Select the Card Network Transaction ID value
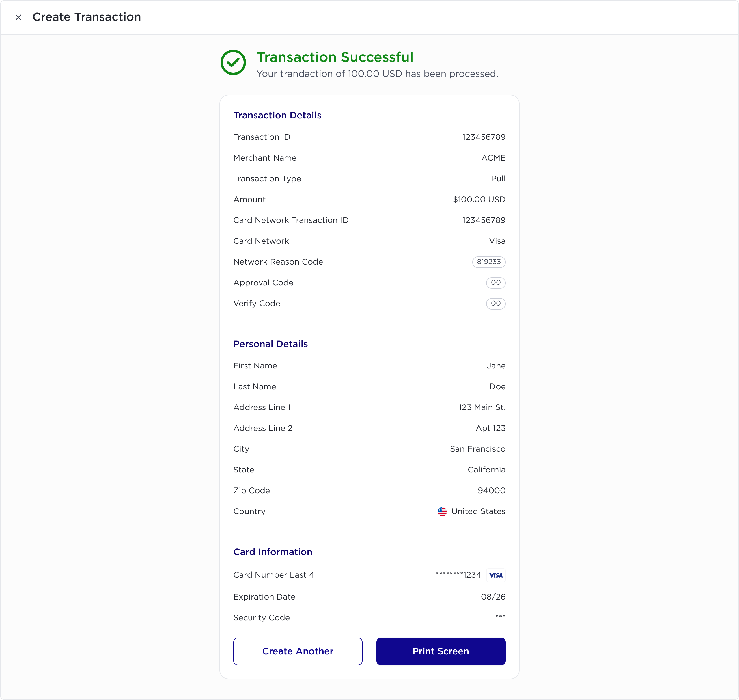Image resolution: width=739 pixels, height=700 pixels. coord(484,220)
